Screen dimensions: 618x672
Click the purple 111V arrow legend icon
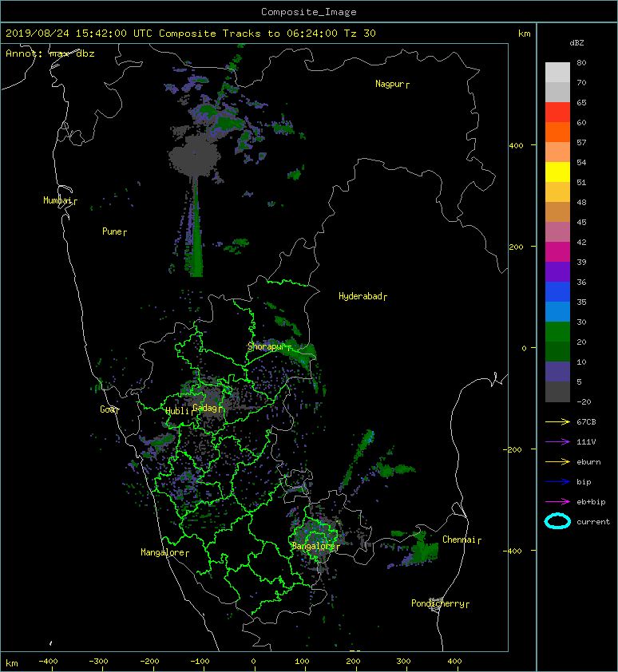pyautogui.click(x=557, y=442)
